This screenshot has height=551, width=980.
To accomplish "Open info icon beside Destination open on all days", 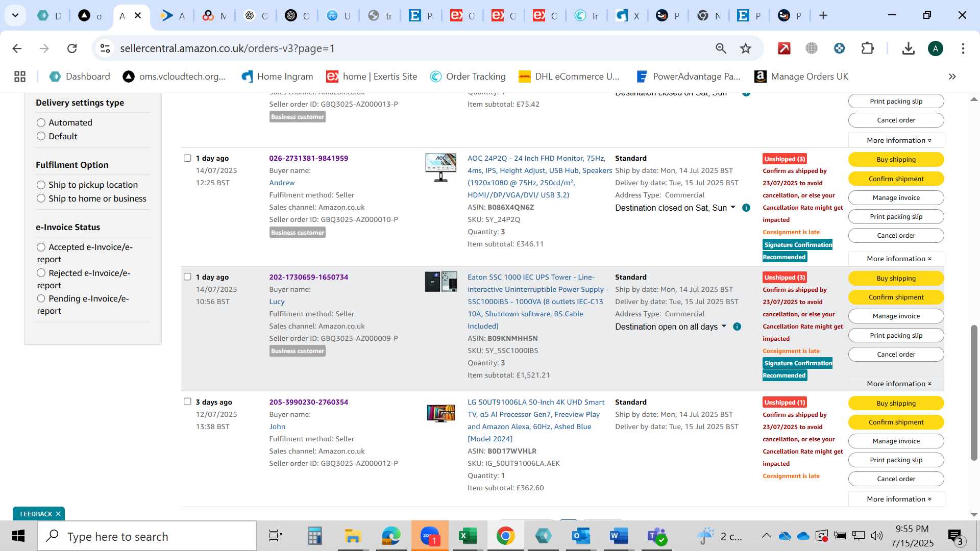I will pyautogui.click(x=737, y=327).
